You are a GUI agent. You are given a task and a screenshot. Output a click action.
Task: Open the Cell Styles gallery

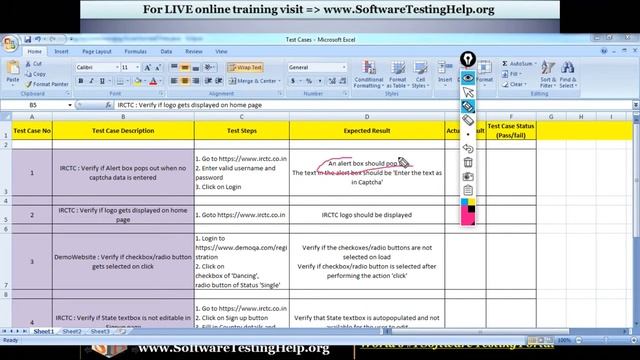point(420,74)
